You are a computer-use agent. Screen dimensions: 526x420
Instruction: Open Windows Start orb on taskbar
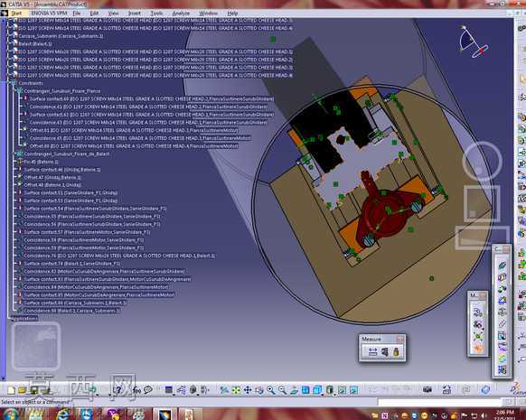click(11, 415)
